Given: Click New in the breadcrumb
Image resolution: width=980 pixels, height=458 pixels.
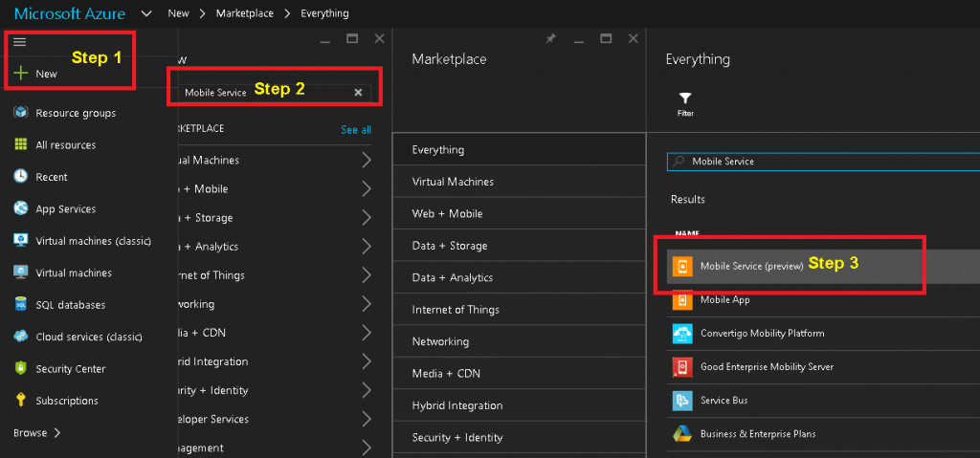Looking at the screenshot, I should pyautogui.click(x=178, y=13).
